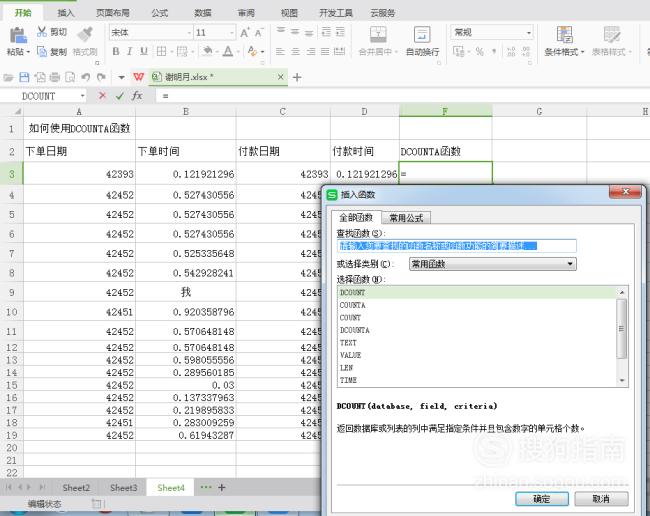The height and width of the screenshot is (516, 650).
Task: Click the Paste icon in the ribbon
Action: coord(18,35)
